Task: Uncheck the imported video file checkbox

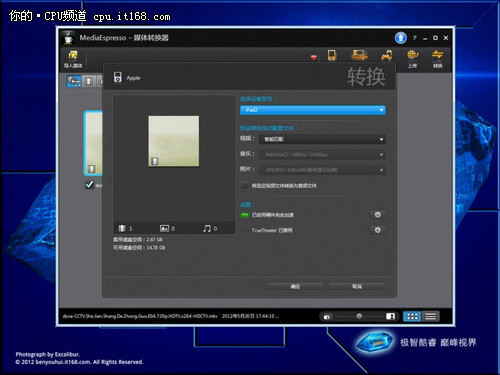Action: pyautogui.click(x=89, y=185)
